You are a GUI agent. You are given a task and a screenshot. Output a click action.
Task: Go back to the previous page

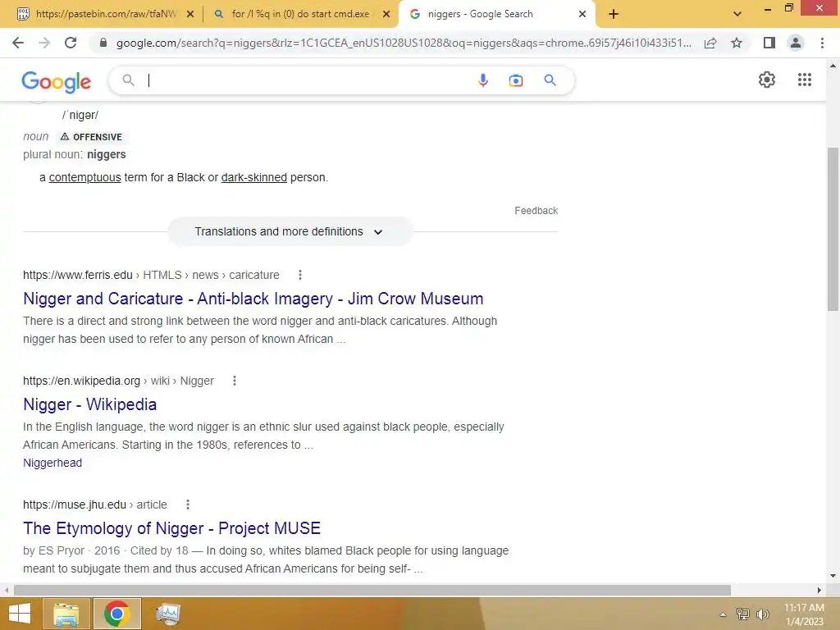(x=18, y=43)
